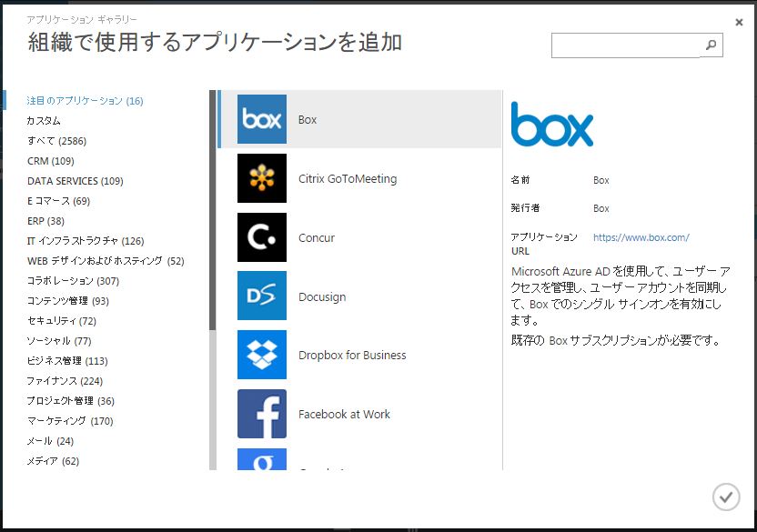Open セキュリティ (72) category
This screenshot has width=757, height=532.
click(62, 321)
